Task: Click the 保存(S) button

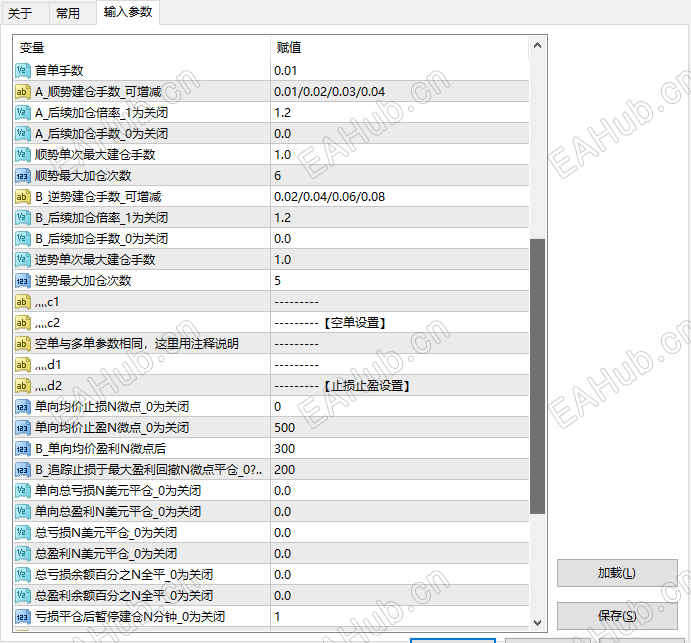Action: [x=617, y=616]
